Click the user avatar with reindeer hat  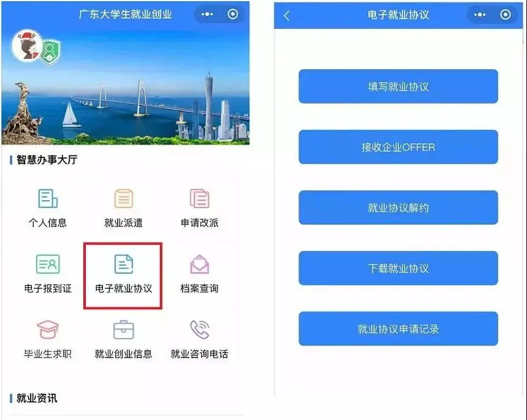click(x=28, y=46)
